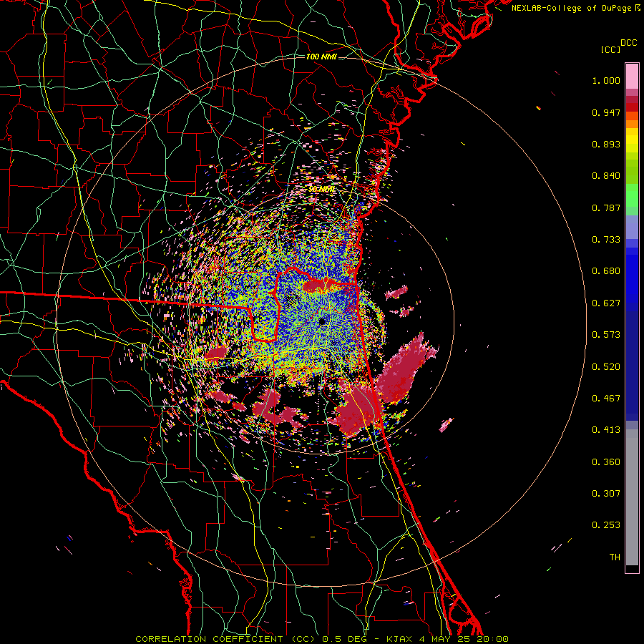The image size is (644, 644).
Task: Pick the light pink top segment of color bar
Action: point(632,77)
